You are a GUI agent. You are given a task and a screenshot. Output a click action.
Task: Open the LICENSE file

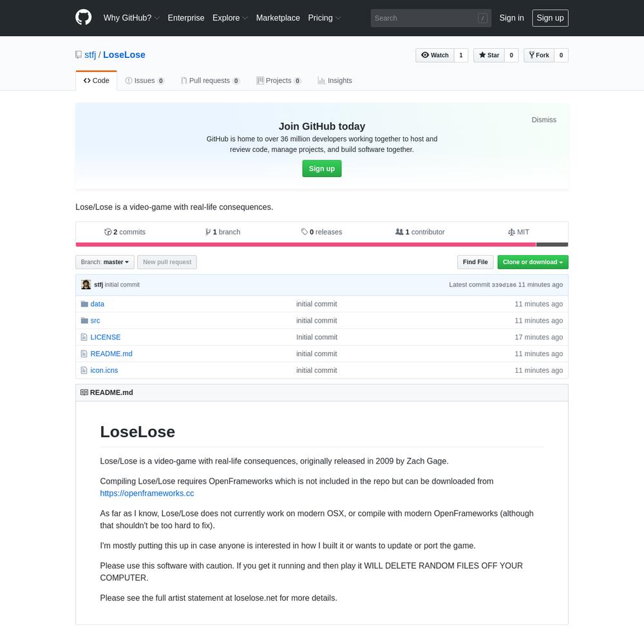(x=105, y=337)
